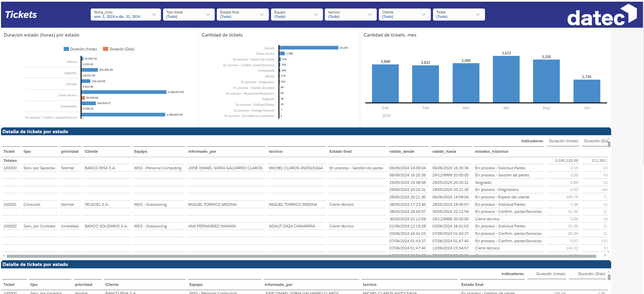Screen dimensions: 644x294
Task: Sort by valido_desde column header
Action: point(402,151)
